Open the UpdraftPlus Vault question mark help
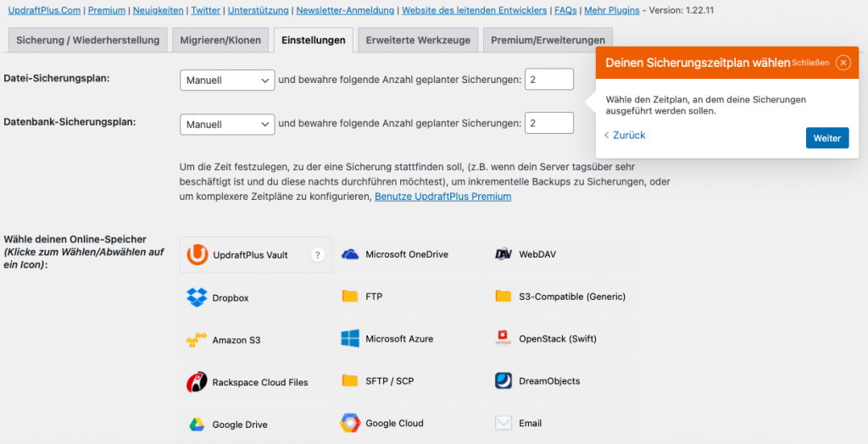The image size is (868, 444). (317, 255)
